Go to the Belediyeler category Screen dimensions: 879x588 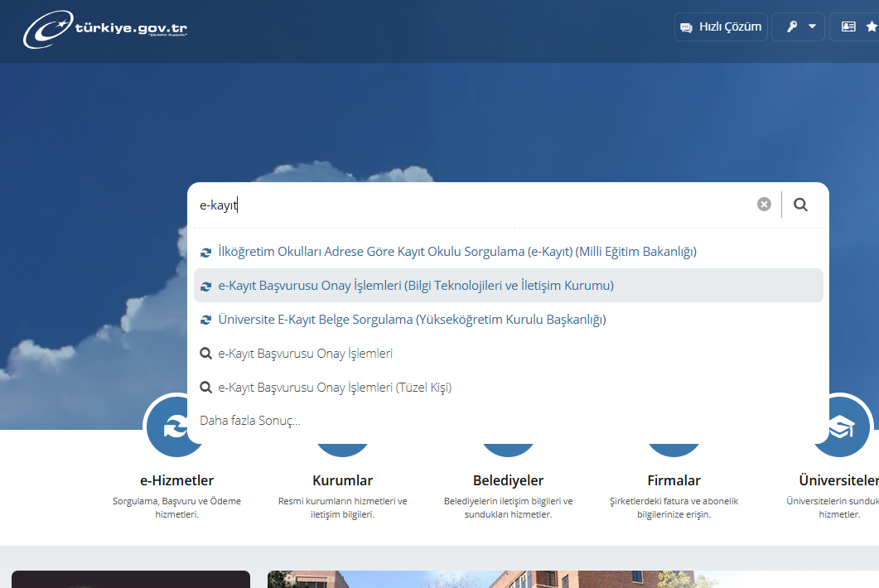(508, 480)
